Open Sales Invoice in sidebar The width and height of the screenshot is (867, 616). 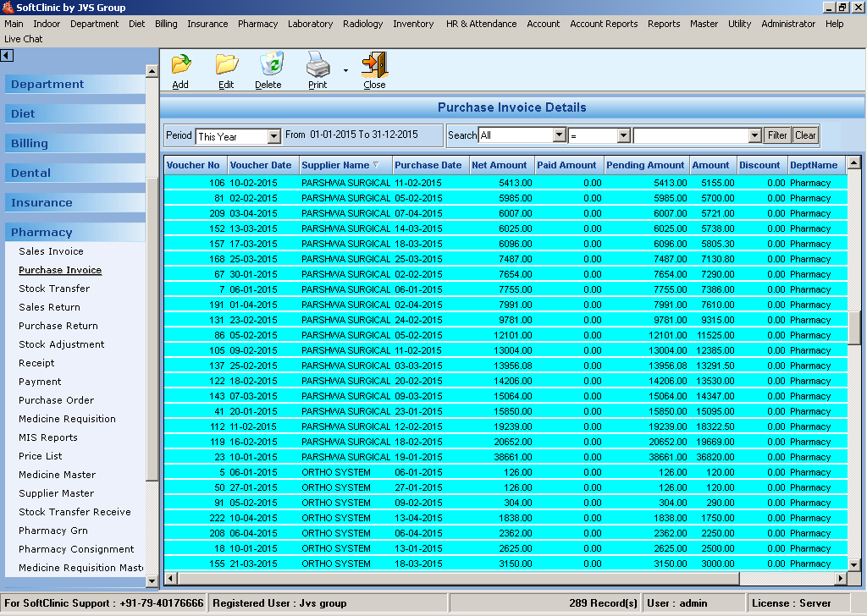coord(51,251)
